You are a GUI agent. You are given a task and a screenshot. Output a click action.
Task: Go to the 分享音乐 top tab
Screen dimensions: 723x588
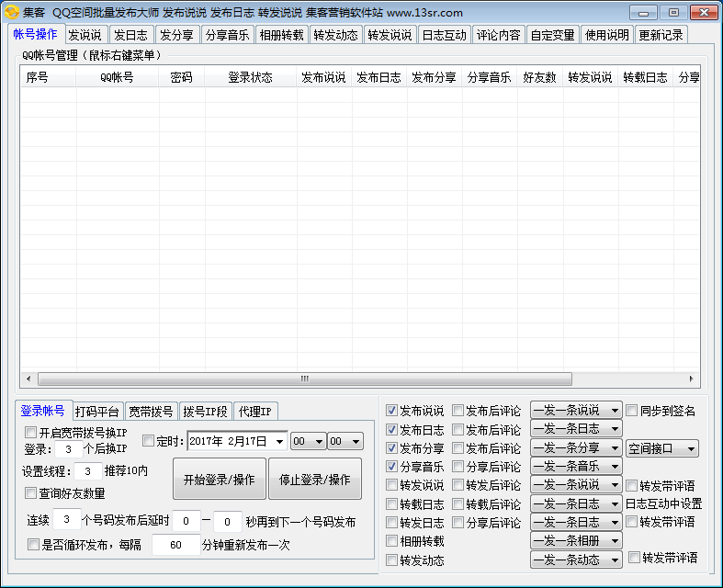coord(227,35)
